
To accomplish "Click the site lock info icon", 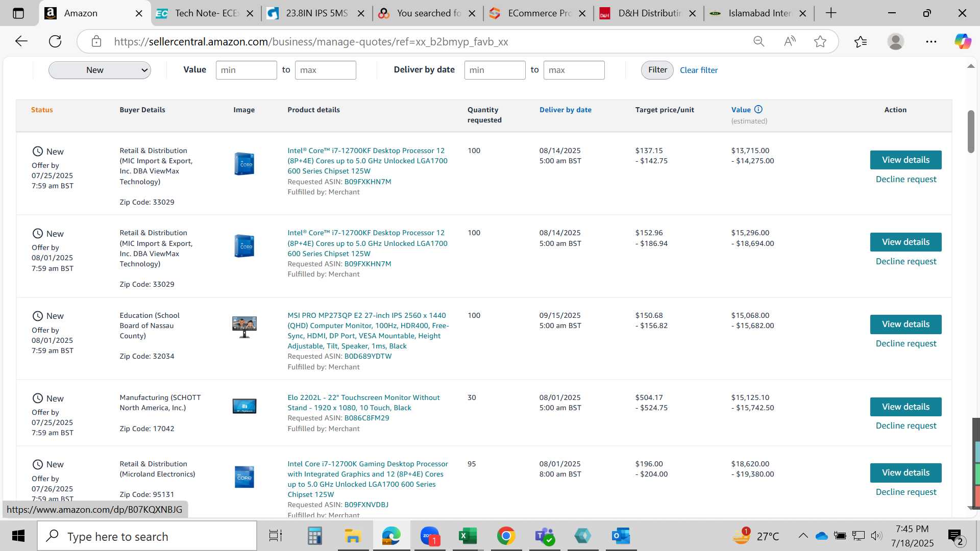I will [96, 41].
